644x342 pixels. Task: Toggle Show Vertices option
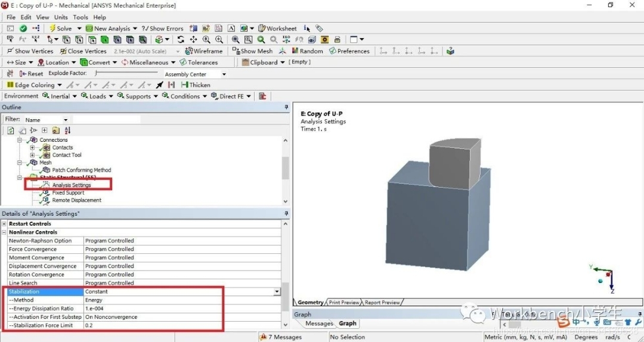30,51
